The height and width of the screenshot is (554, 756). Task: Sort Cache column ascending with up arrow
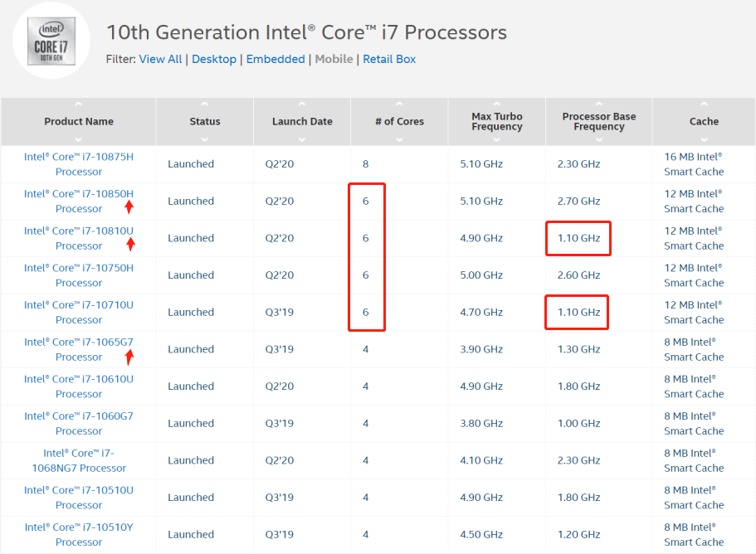tap(704, 104)
